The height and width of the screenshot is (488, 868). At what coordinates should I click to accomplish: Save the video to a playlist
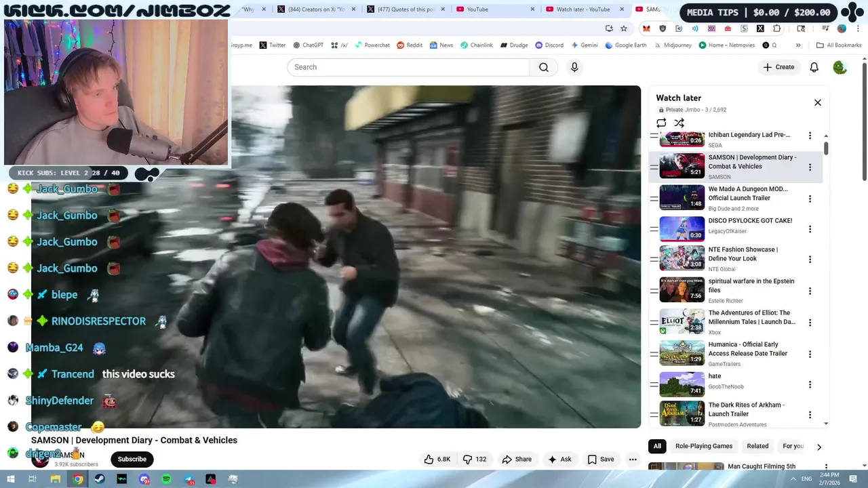tap(601, 459)
